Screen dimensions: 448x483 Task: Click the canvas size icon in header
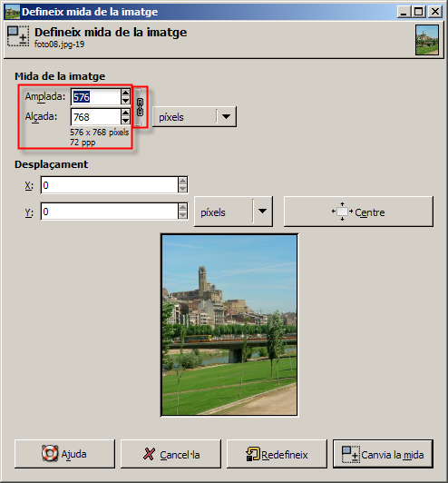pyautogui.click(x=18, y=36)
